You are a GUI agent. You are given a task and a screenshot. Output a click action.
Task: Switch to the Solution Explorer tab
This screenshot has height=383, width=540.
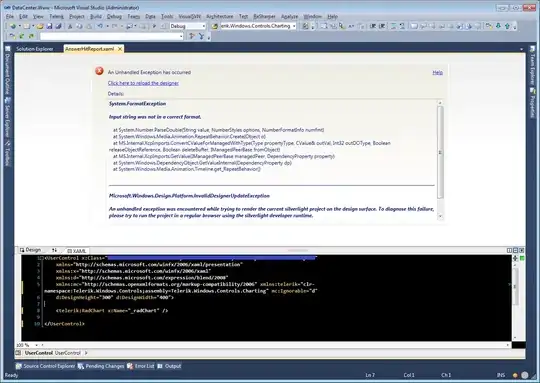pos(35,49)
